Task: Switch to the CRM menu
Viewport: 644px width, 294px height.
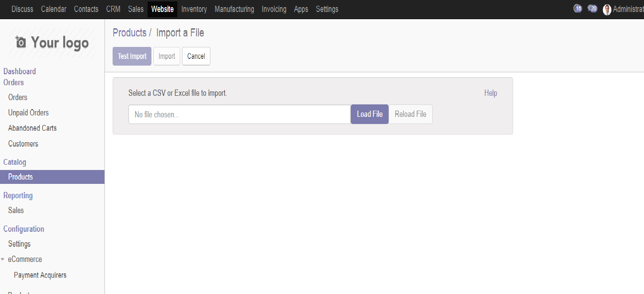Action: click(113, 9)
